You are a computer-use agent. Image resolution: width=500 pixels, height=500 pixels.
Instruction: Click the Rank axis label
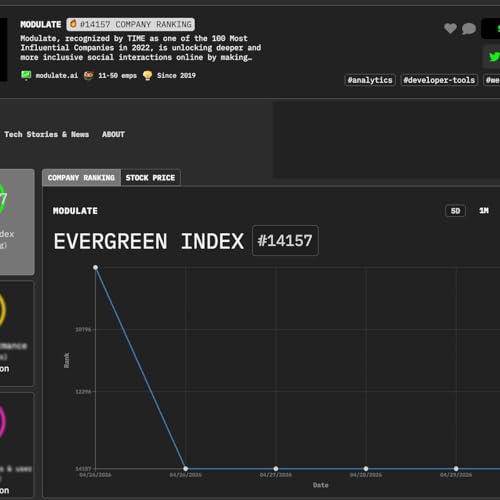[67, 360]
